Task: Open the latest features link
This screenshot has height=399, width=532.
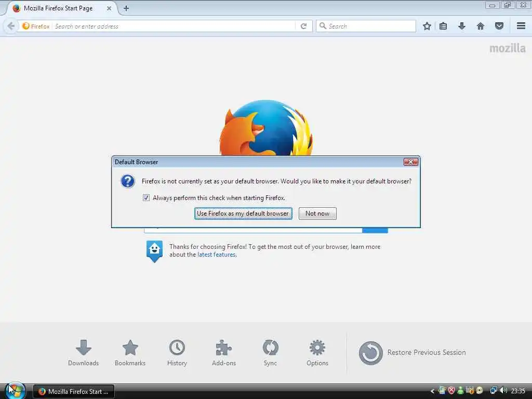Action: point(217,255)
